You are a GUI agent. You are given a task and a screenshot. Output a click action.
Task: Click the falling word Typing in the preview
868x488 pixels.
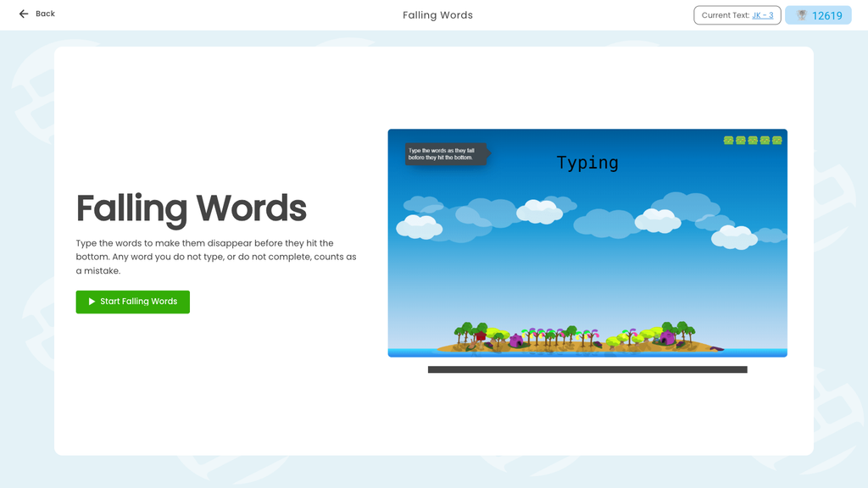[x=587, y=163]
